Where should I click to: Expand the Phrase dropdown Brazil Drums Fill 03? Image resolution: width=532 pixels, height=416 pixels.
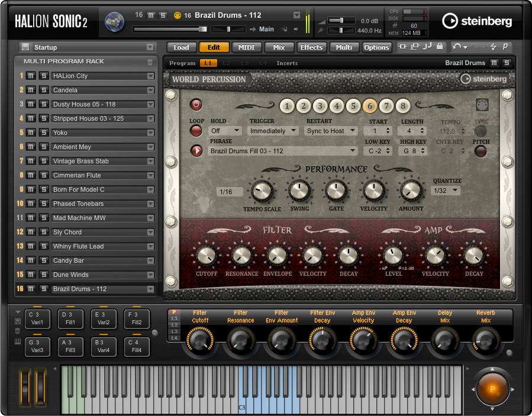(x=283, y=151)
